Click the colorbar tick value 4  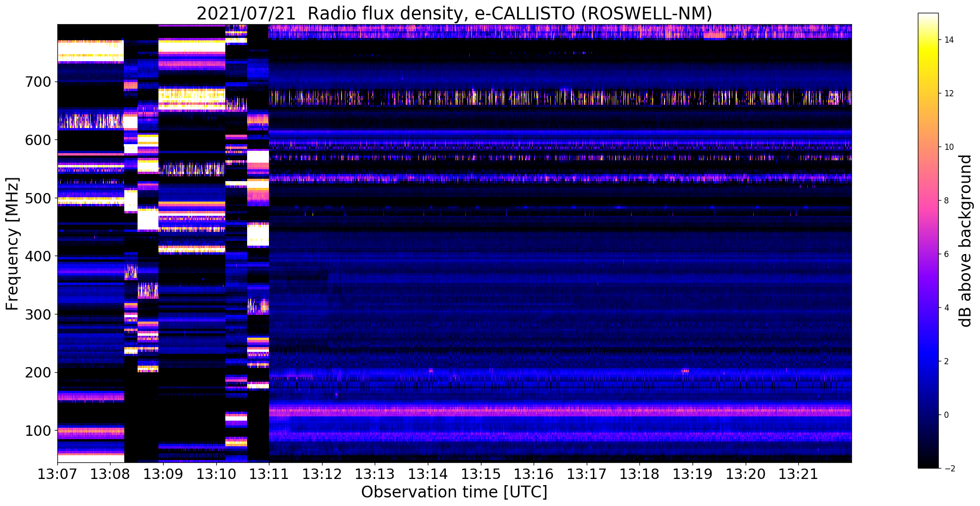click(x=947, y=308)
